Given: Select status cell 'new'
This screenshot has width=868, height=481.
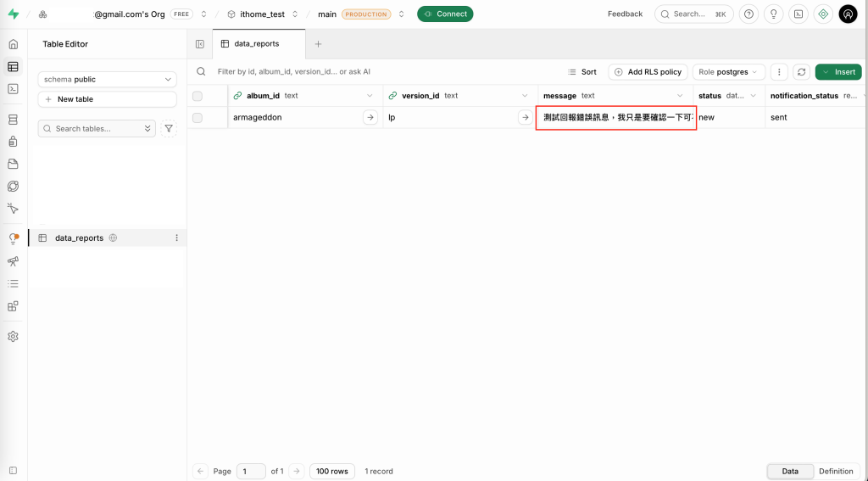Looking at the screenshot, I should click(730, 117).
